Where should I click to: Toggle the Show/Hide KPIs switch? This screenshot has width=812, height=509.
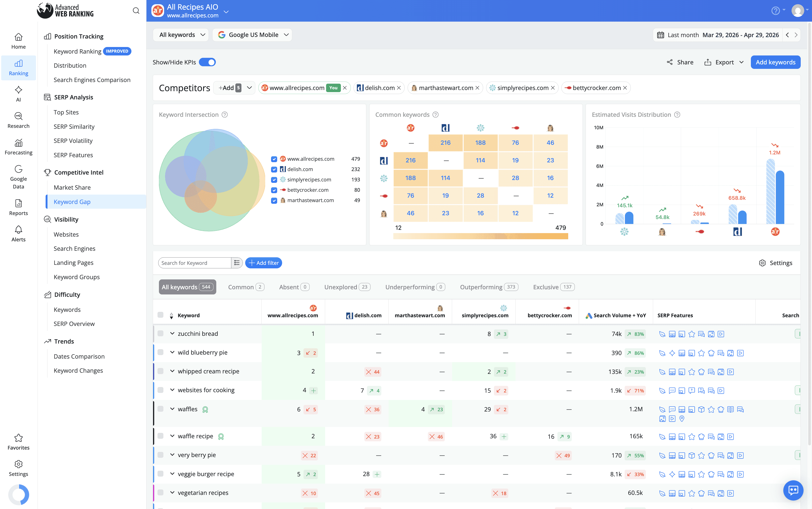(207, 62)
